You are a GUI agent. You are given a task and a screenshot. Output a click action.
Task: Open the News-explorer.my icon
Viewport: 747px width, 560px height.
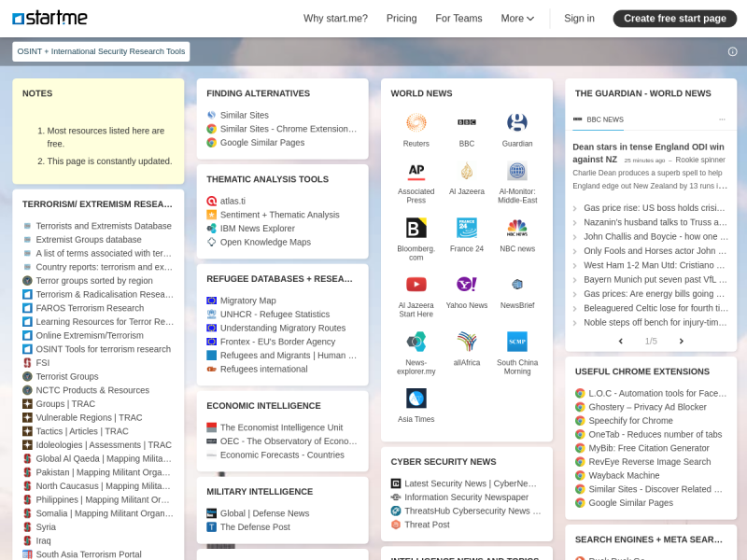[x=416, y=342]
